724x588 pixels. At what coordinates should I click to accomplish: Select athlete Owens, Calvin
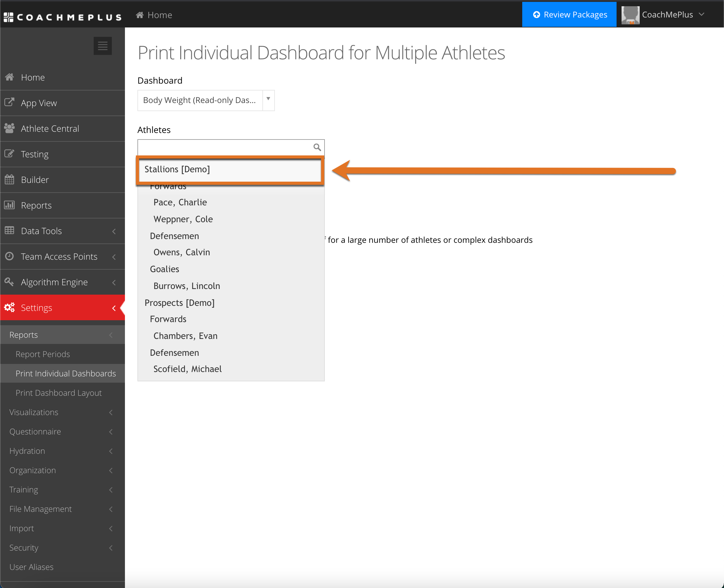(231, 252)
